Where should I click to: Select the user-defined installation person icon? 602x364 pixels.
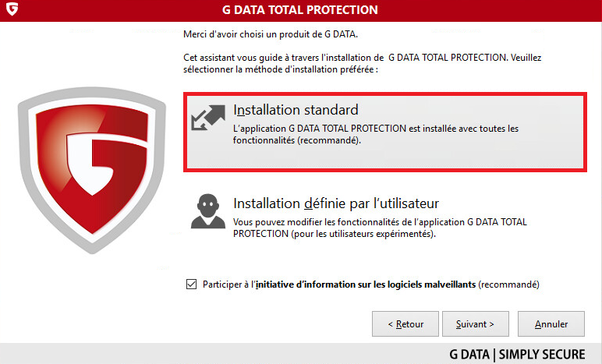208,211
